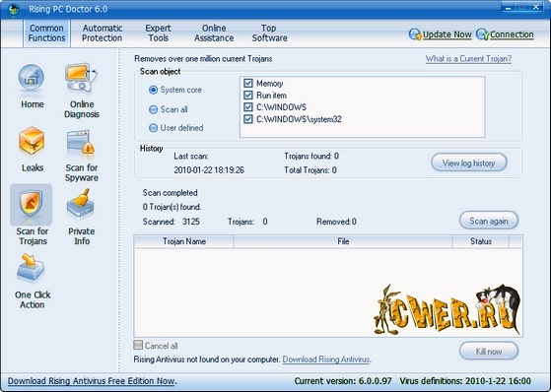Screen dimensions: 551x392
Task: Uncheck C:\WINDOWS\system32 checkbox
Action: (x=248, y=119)
